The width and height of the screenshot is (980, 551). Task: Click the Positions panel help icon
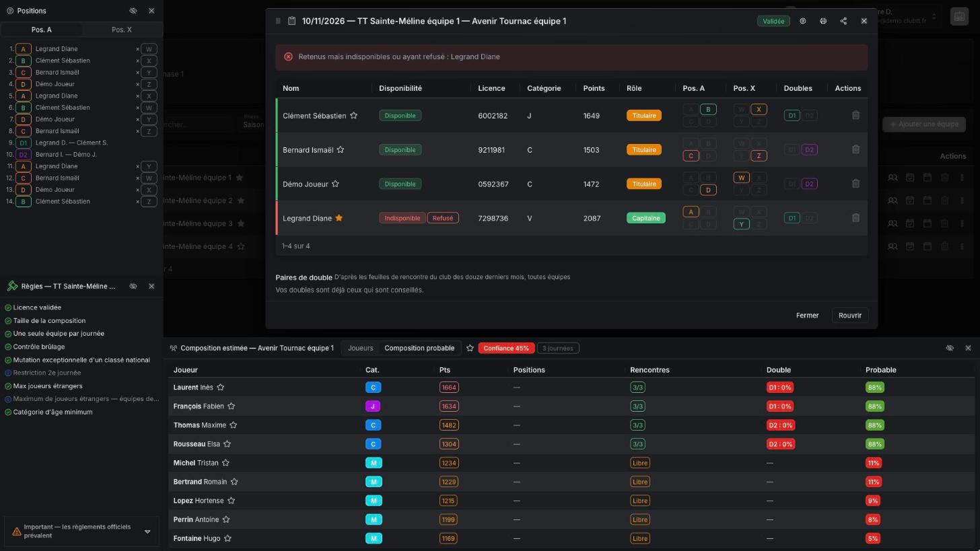[10, 11]
